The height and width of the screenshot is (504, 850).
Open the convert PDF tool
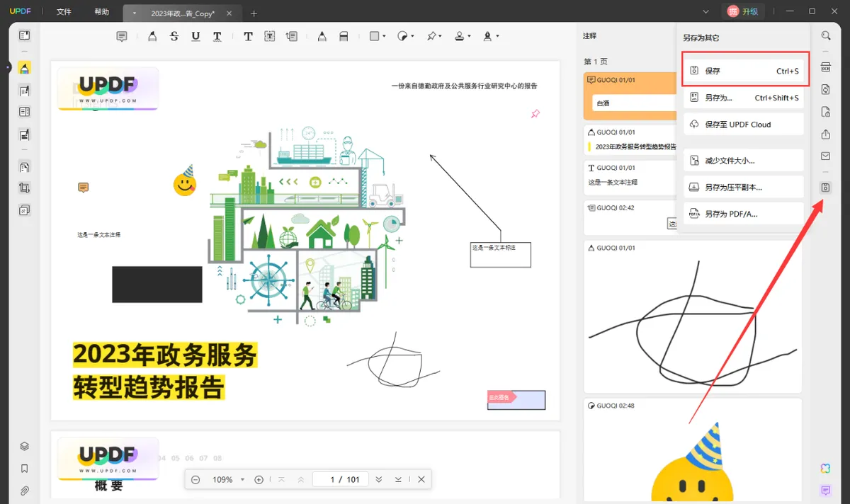[x=826, y=90]
